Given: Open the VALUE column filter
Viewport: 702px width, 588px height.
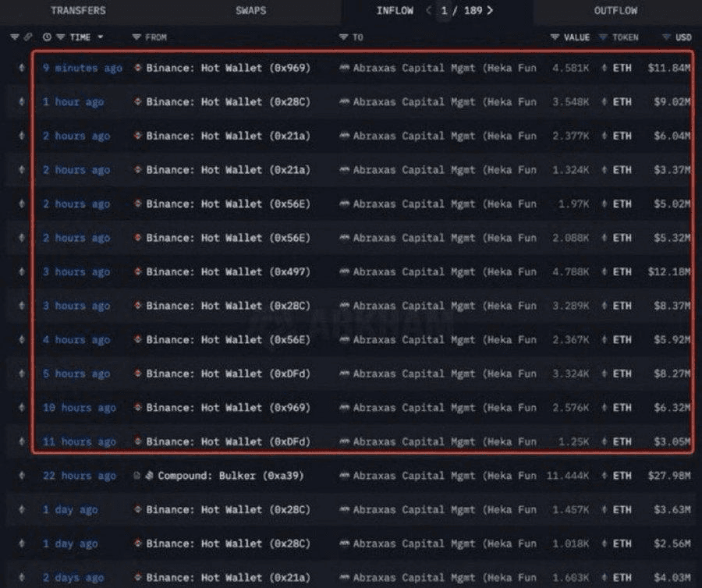Looking at the screenshot, I should pyautogui.click(x=555, y=37).
